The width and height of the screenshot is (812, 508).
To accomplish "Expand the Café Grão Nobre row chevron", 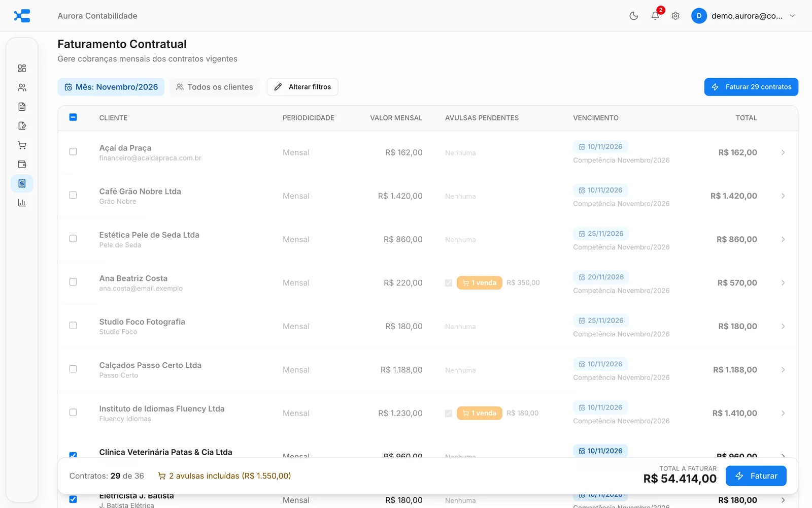I will [x=783, y=196].
